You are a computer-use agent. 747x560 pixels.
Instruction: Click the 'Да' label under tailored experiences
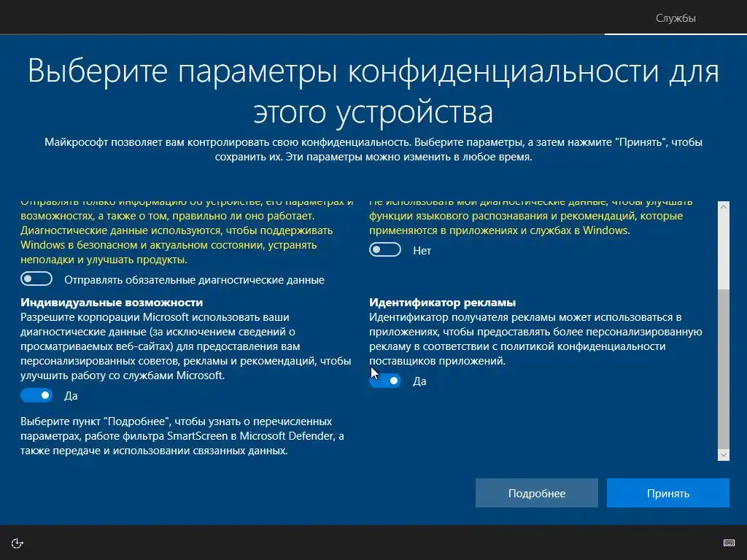coord(71,396)
